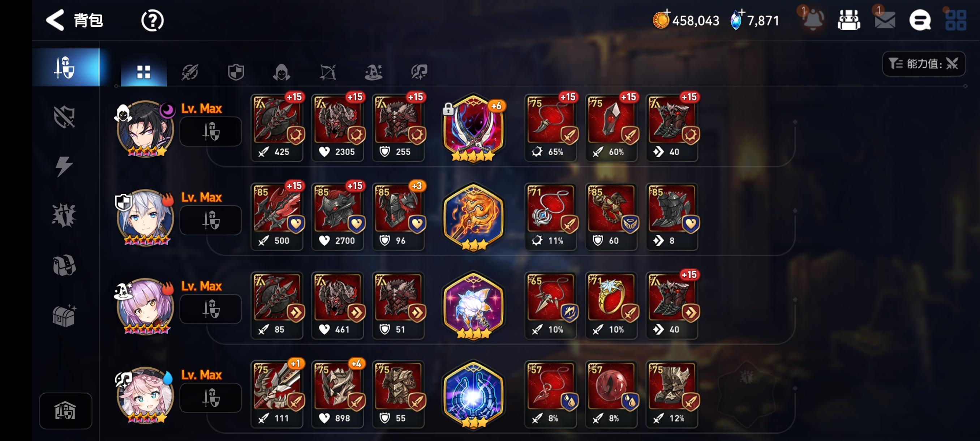This screenshot has height=441, width=980.
Task: Select the backpack bag sidebar icon
Action: [x=64, y=265]
